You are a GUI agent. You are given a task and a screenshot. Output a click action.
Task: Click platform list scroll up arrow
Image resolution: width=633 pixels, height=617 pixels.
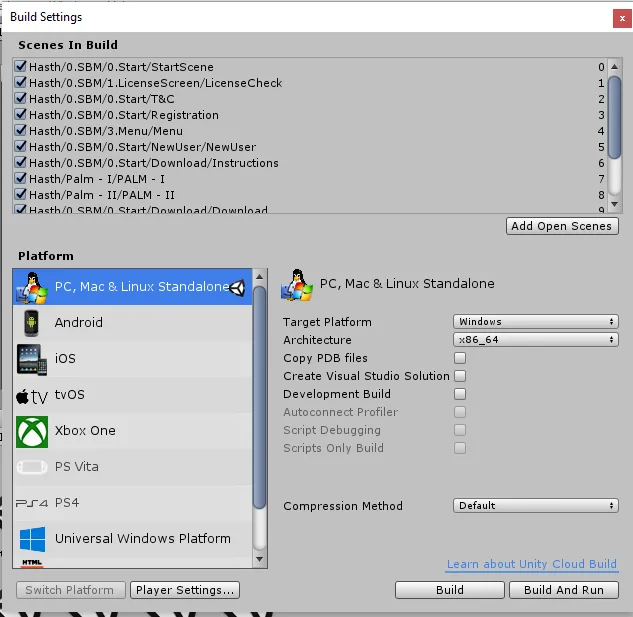(x=259, y=277)
